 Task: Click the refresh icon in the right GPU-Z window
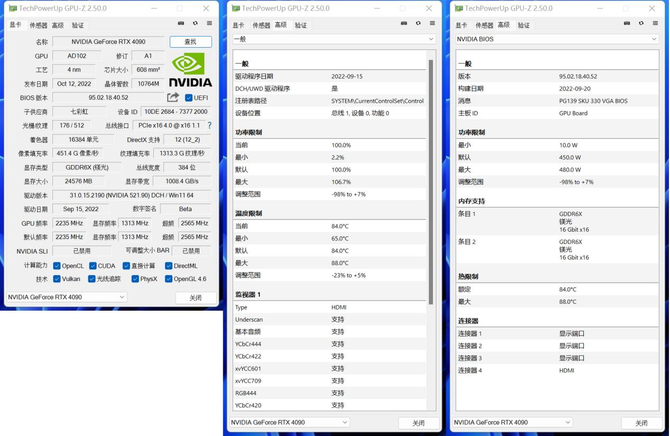(641, 23)
